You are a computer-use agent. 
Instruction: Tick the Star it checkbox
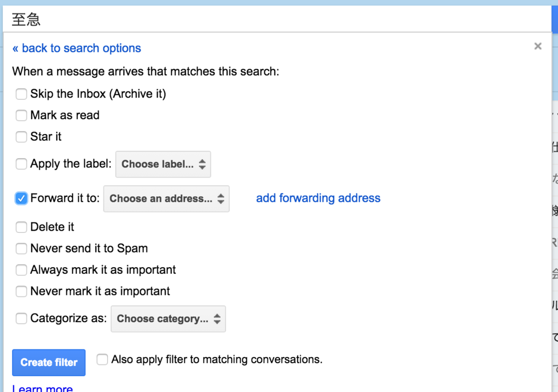pyautogui.click(x=21, y=137)
